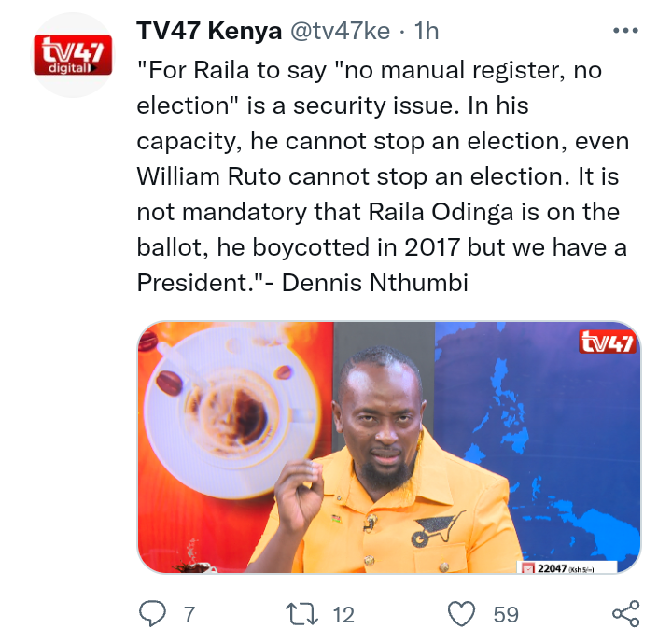This screenshot has width=672, height=629.
Task: Click the TV47 logo watermark in image
Action: (607, 342)
